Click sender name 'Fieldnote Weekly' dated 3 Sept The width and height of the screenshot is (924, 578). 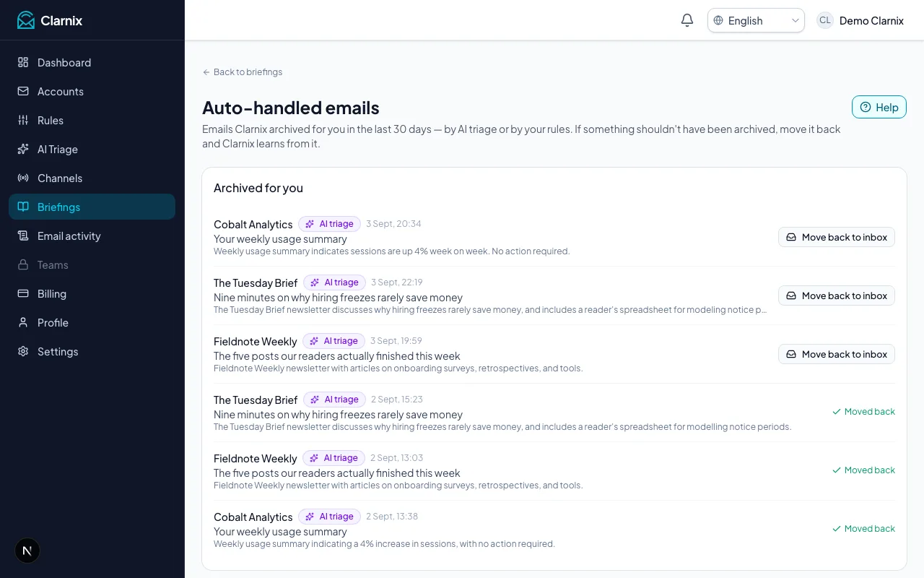pos(256,341)
